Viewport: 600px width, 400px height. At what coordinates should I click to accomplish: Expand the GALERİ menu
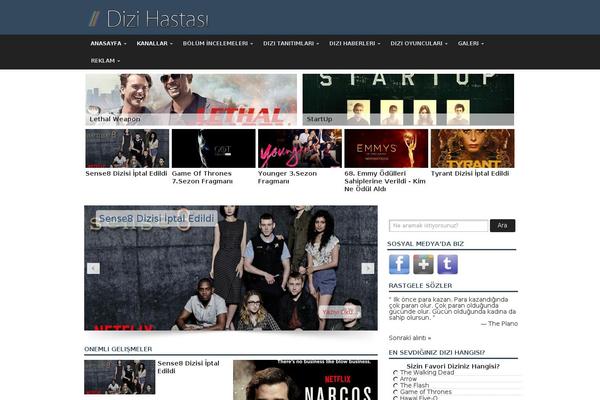pyautogui.click(x=471, y=44)
